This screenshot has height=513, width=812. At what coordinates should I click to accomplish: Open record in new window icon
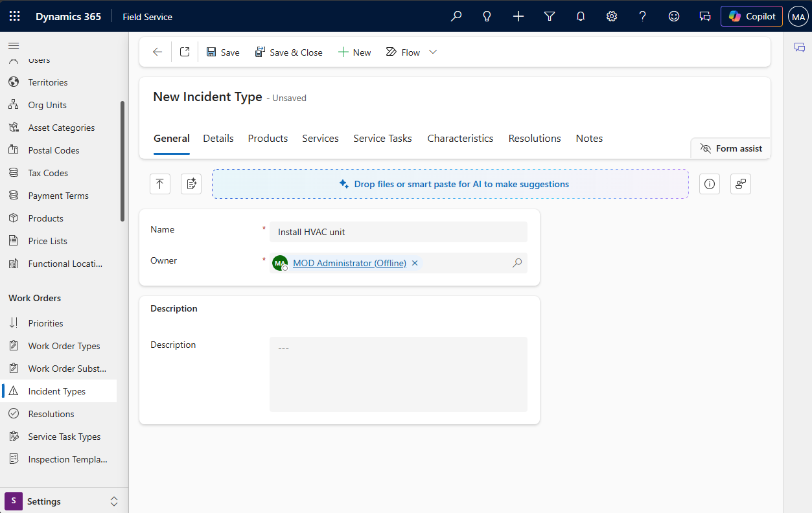point(185,52)
